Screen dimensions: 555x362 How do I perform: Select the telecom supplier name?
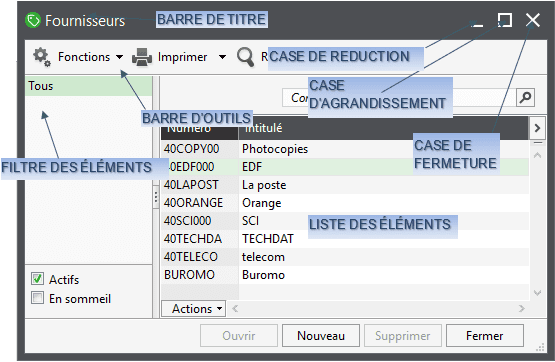[263, 257]
